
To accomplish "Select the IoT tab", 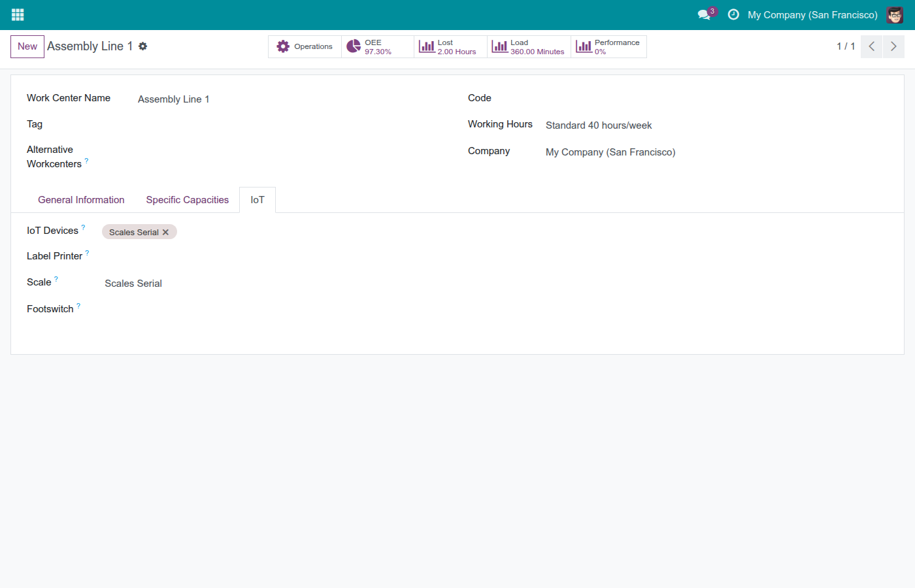I will coord(258,200).
